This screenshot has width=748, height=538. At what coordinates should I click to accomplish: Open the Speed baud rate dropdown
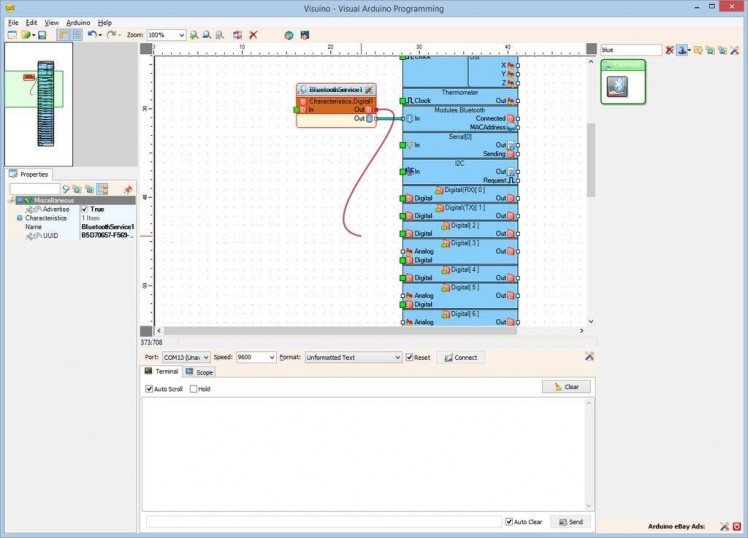[271, 357]
